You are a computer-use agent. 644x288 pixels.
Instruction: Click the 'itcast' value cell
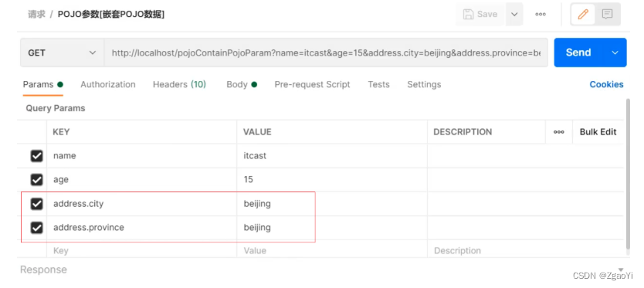[332, 156]
